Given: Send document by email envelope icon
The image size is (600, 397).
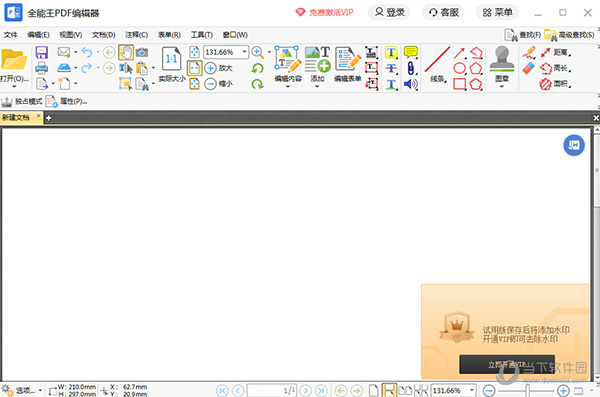Looking at the screenshot, I should [64, 52].
